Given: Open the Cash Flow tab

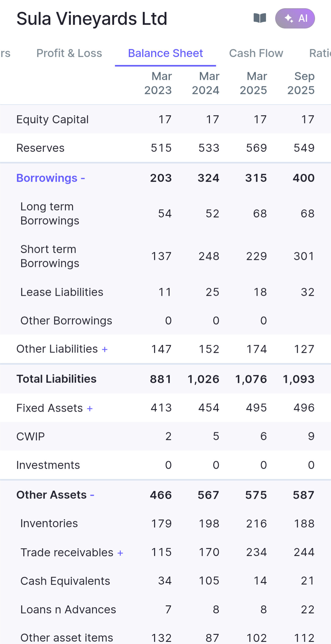Looking at the screenshot, I should (x=256, y=53).
